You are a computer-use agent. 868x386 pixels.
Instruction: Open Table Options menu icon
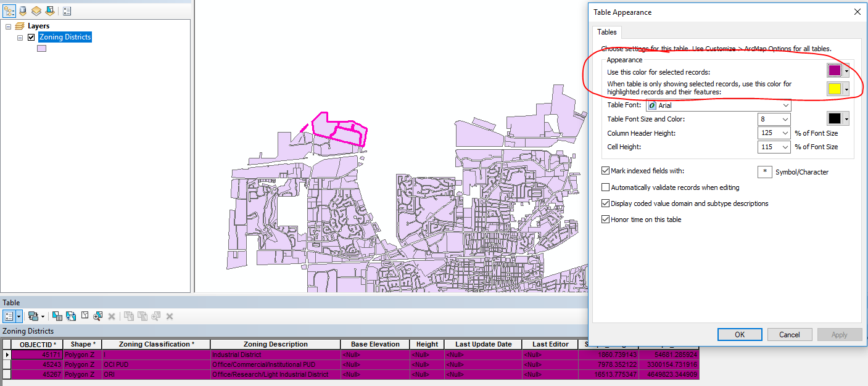coord(9,316)
